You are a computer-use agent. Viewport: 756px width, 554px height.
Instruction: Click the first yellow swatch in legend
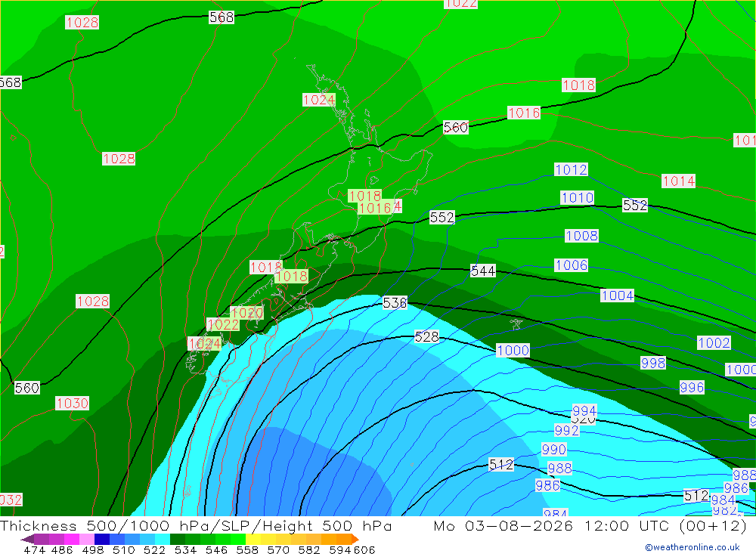click(253, 539)
